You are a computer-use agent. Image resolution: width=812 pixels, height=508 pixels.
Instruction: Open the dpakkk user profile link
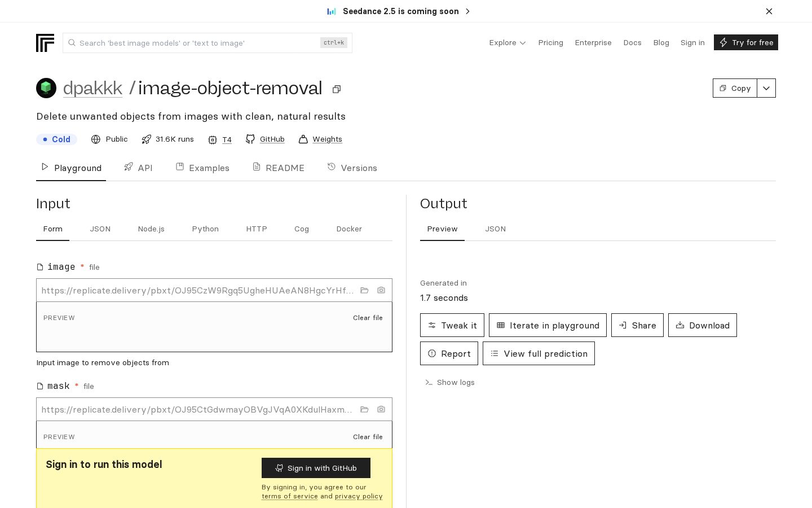coord(92,88)
